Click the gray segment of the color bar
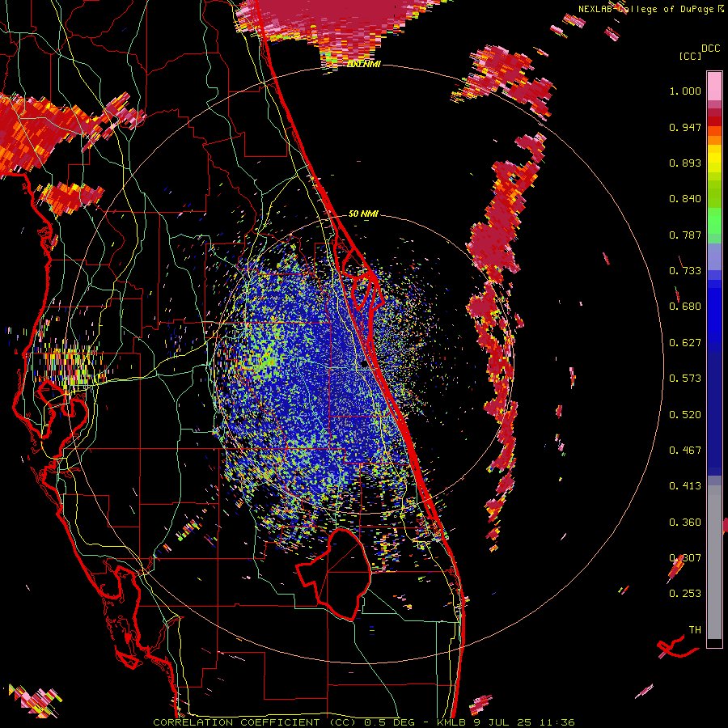 click(x=714, y=562)
